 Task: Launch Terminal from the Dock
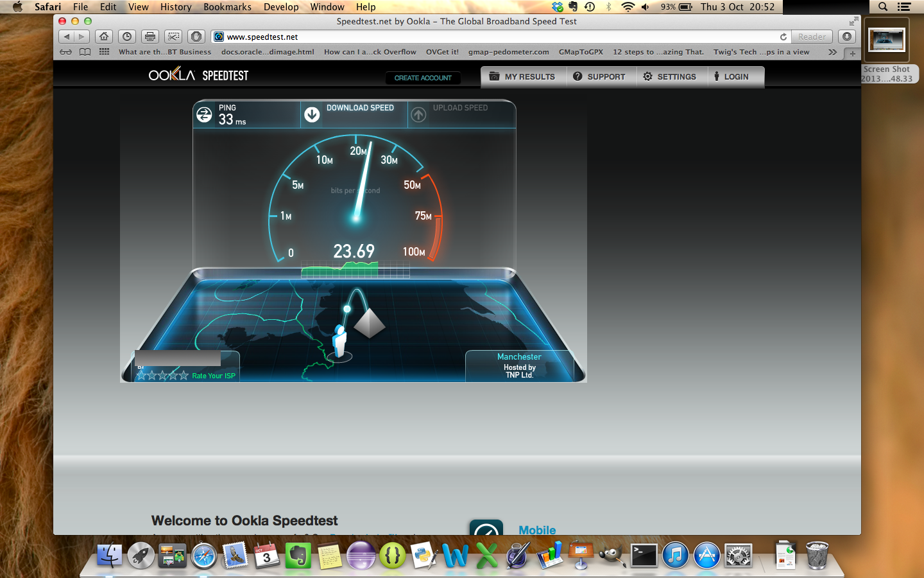[644, 556]
